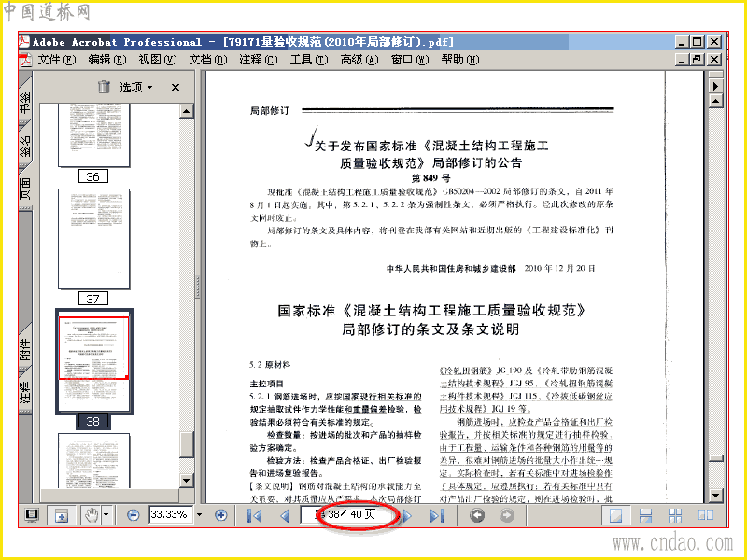Image resolution: width=747 pixels, height=560 pixels.
Task: Click the previous view back arrow
Action: pyautogui.click(x=477, y=515)
